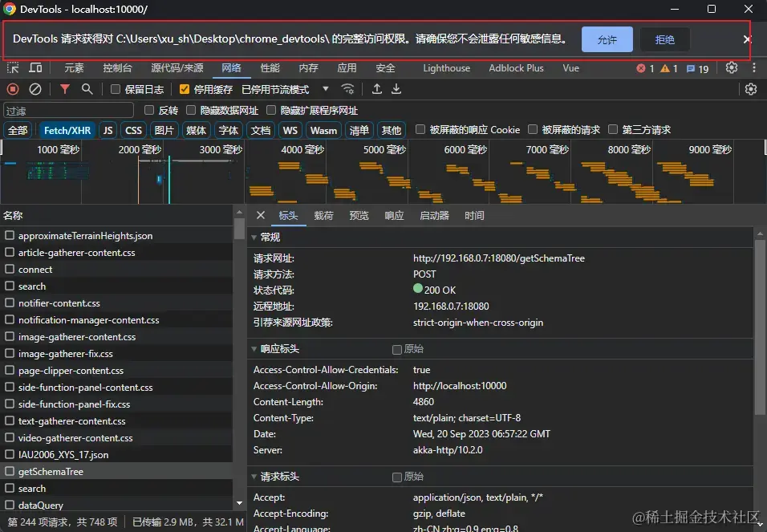
Task: Check Hide extension URLs (隐藏扩展程序网址)
Action: point(271,110)
